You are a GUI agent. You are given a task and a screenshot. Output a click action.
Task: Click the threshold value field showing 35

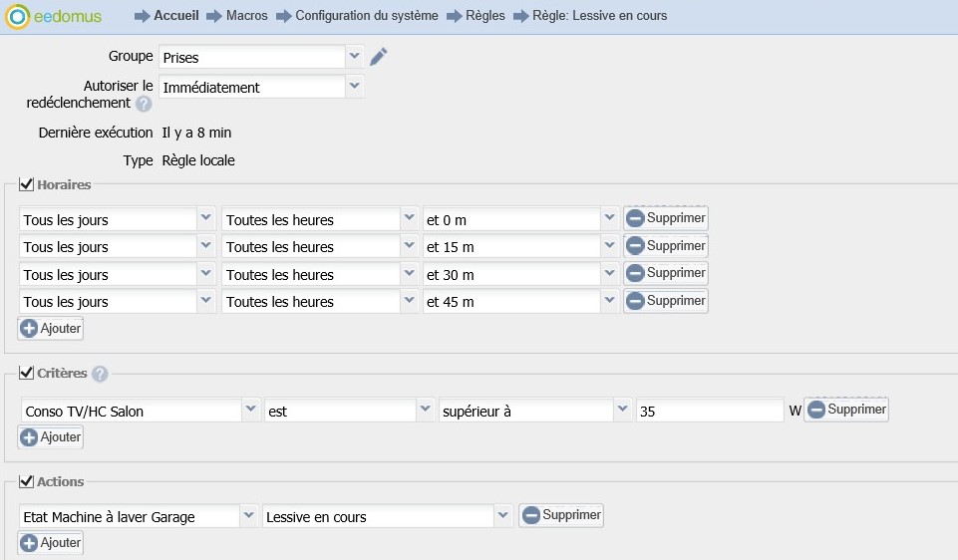point(710,411)
